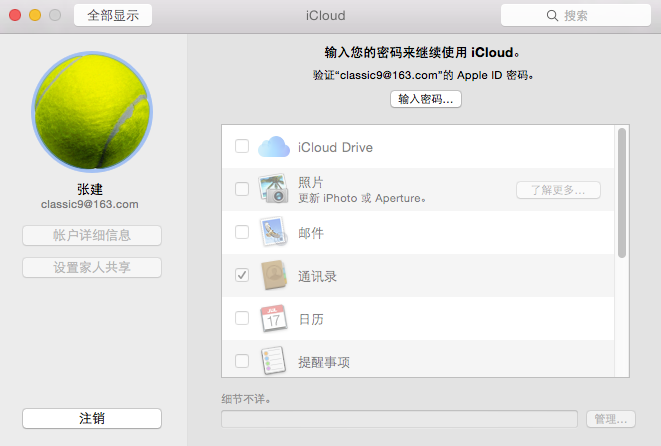Open 帐户详细信息 account details
This screenshot has width=661, height=446.
coord(92,235)
